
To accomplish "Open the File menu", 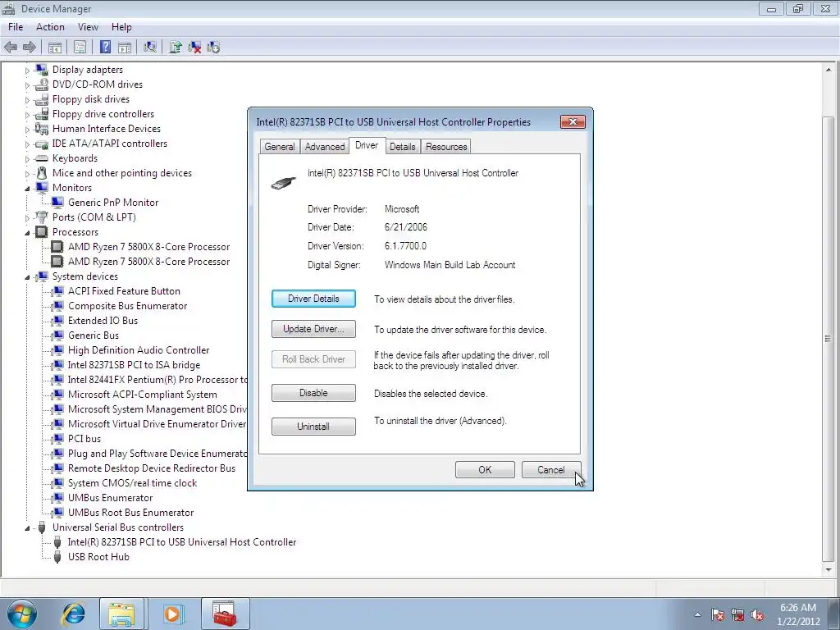I will click(16, 27).
